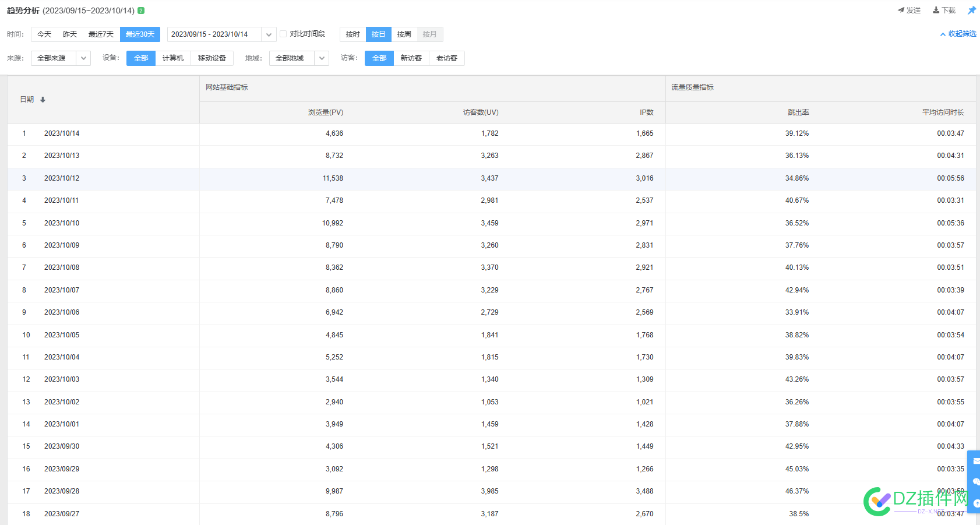Click the PV value 2,940

point(334,402)
